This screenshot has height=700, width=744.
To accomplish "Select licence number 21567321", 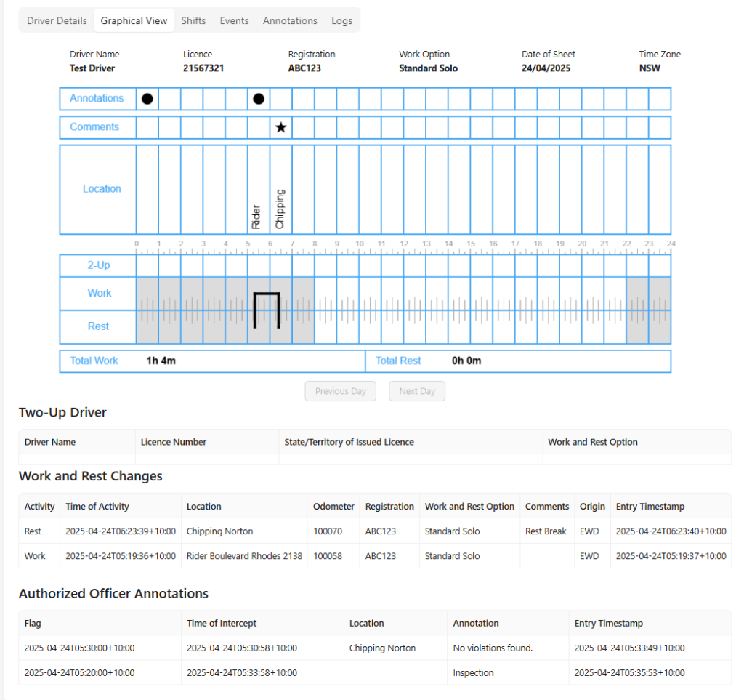I will pos(203,68).
